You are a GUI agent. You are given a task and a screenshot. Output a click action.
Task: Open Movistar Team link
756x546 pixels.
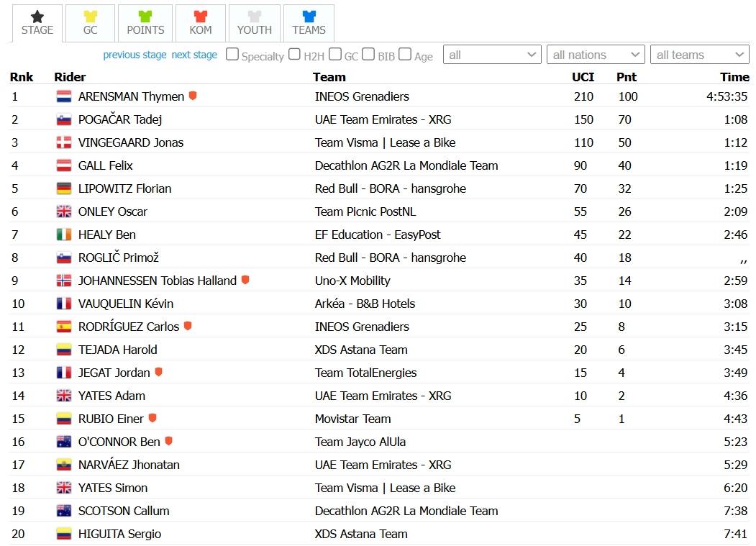(x=353, y=419)
